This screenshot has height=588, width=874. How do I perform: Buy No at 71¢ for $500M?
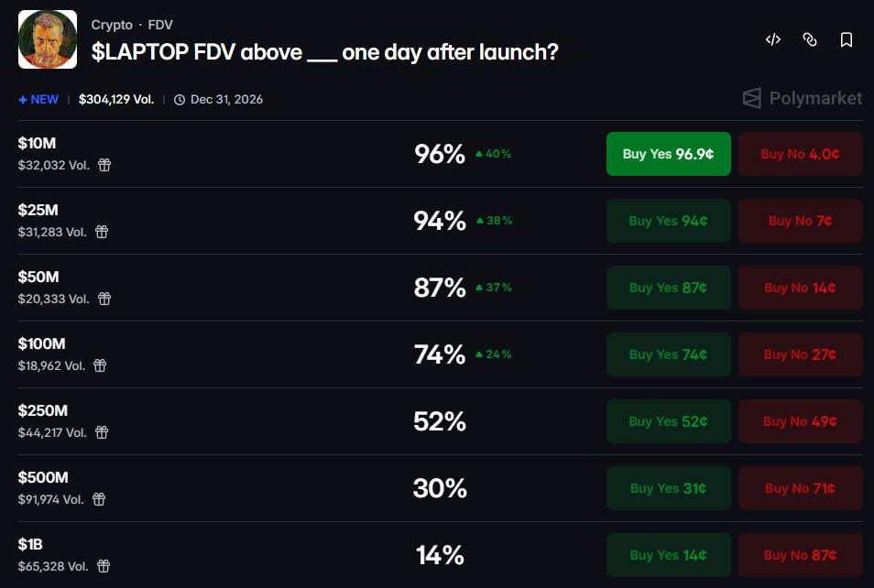801,488
